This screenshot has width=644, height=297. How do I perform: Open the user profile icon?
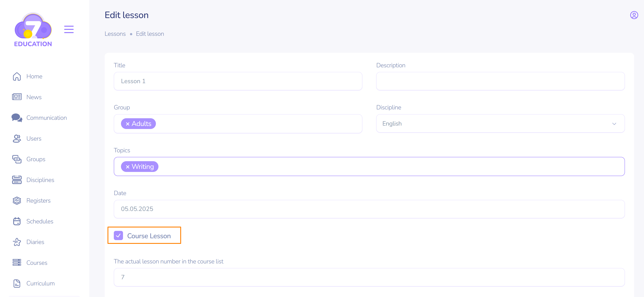(x=634, y=15)
